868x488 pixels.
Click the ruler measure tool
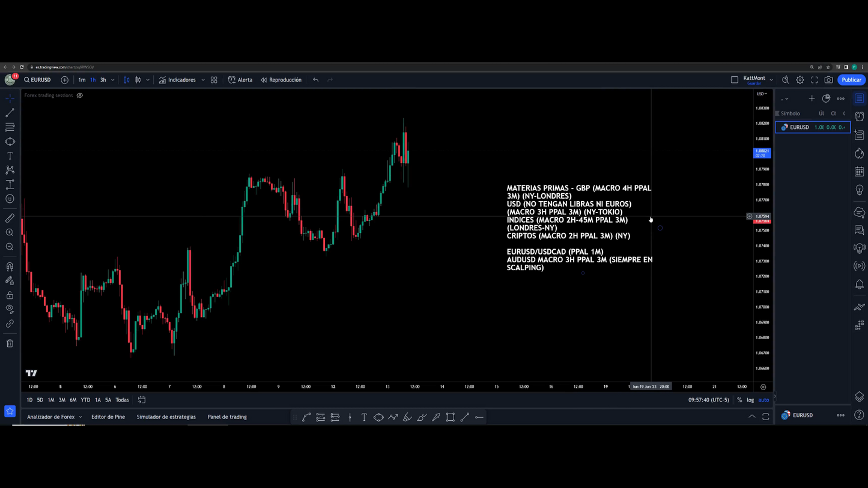pos(10,218)
